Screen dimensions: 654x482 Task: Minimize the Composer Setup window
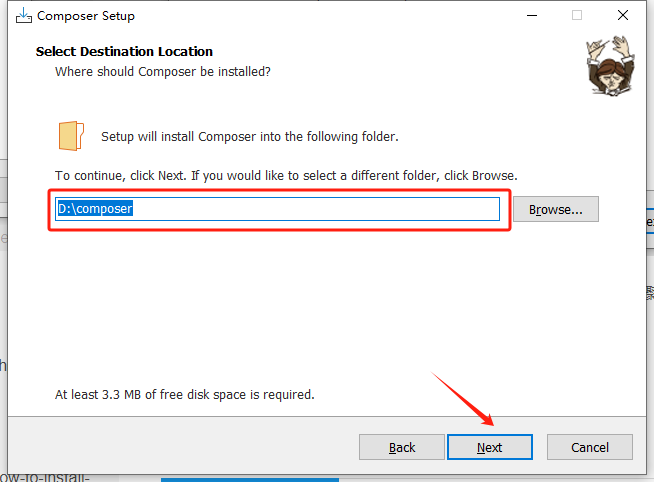click(532, 15)
